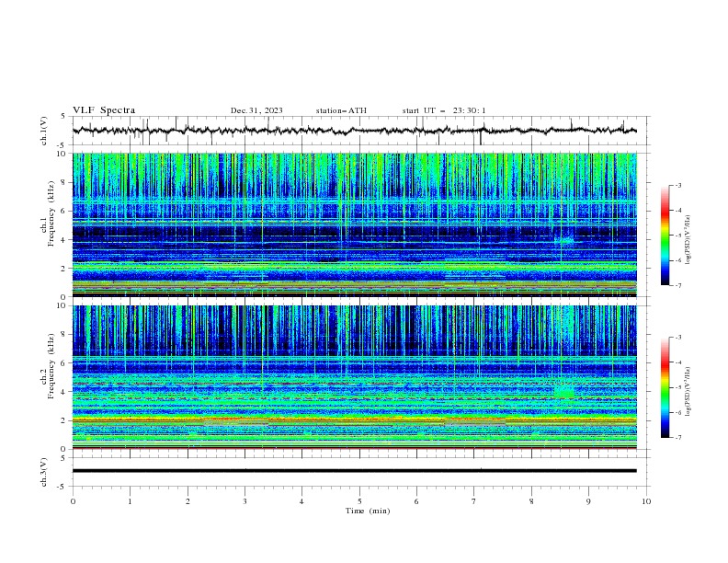Click the "5" tick of ch.1(V) axis
The image size is (728, 563).
pyautogui.click(x=63, y=117)
